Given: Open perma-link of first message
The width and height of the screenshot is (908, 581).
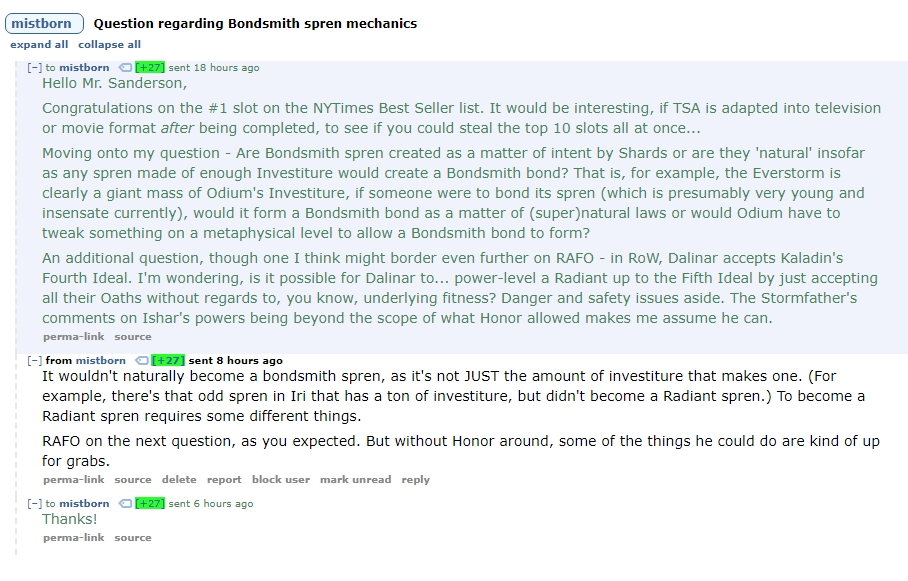Looking at the screenshot, I should pos(74,337).
